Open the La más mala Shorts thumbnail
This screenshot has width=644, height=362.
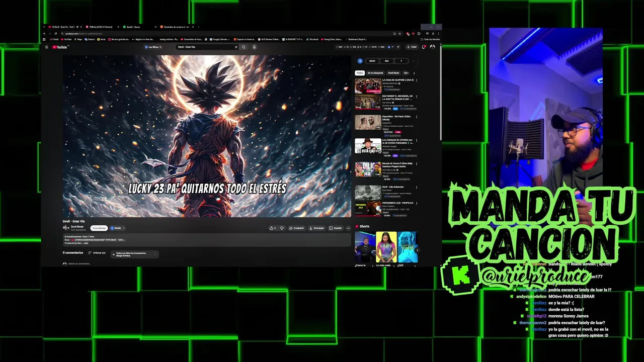386,247
